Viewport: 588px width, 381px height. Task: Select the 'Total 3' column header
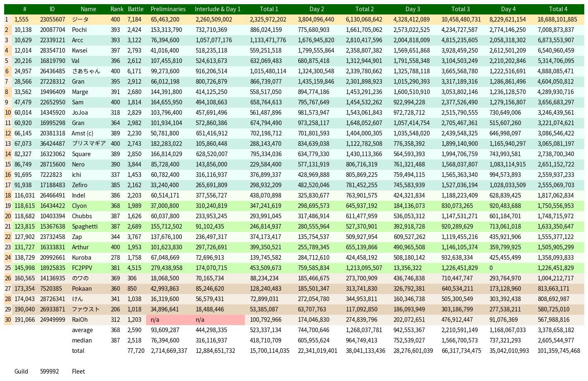tap(461, 9)
